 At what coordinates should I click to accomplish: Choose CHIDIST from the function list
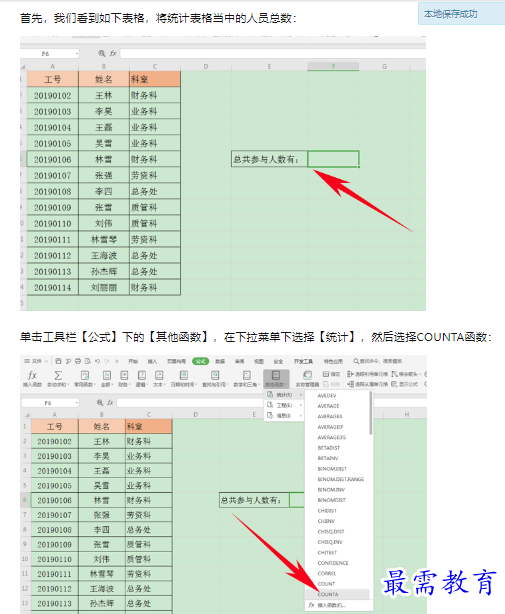coord(327,511)
